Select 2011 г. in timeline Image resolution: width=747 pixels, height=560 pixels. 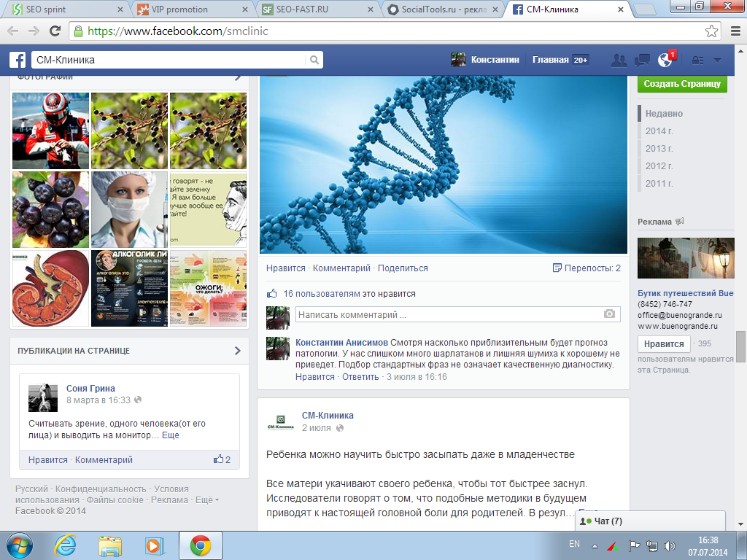coord(659,183)
